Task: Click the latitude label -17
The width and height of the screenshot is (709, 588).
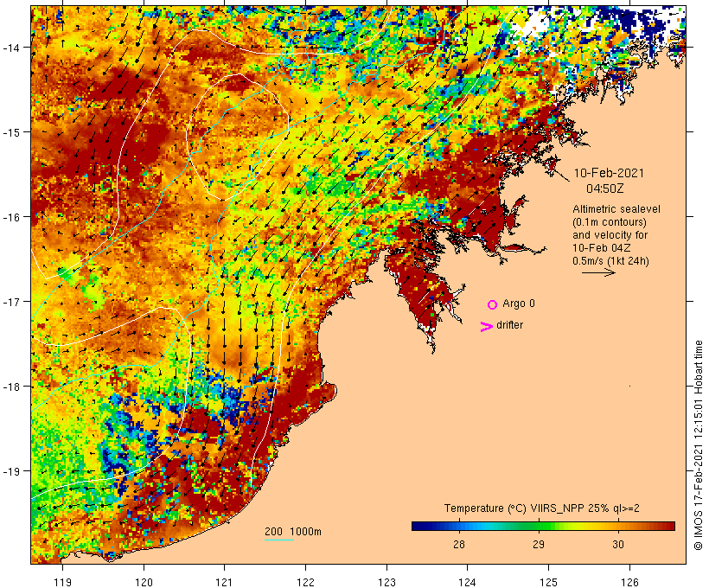Action: [x=11, y=302]
